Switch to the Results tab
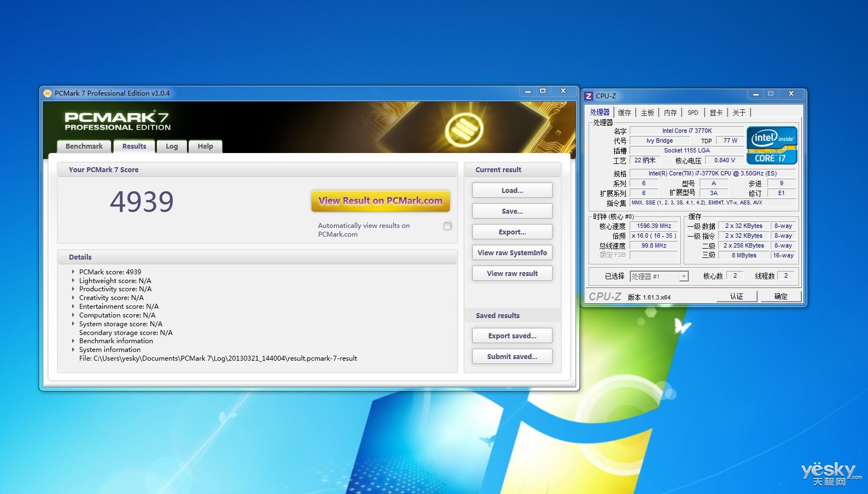 134,146
